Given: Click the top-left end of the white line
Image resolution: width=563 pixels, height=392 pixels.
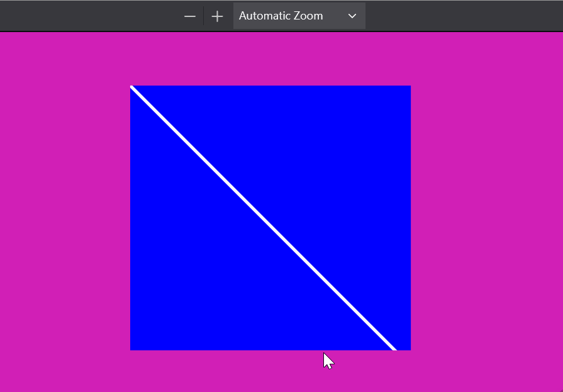Looking at the screenshot, I should click(131, 87).
